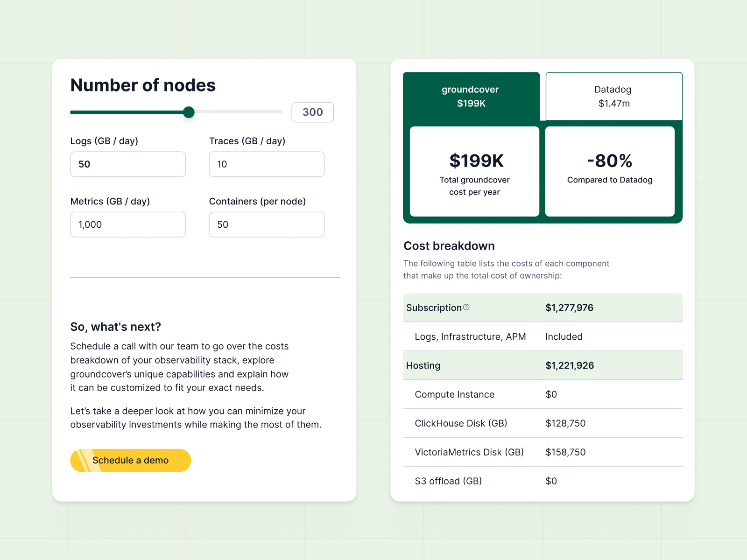The image size is (747, 560).
Task: Click the nodes slider handle
Action: point(189,112)
